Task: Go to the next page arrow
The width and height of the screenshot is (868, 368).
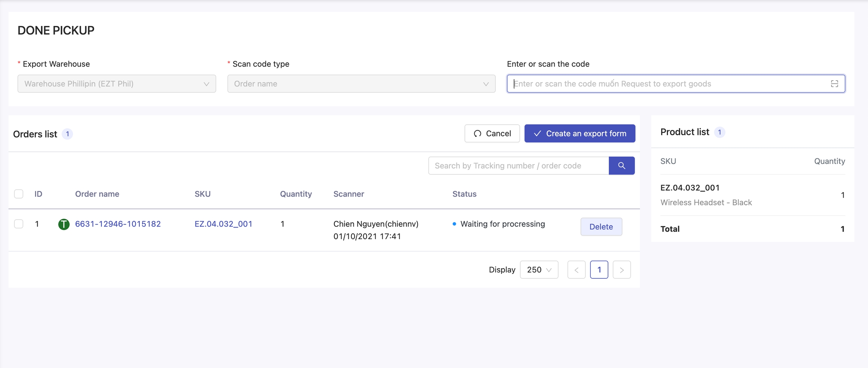Action: (x=622, y=270)
